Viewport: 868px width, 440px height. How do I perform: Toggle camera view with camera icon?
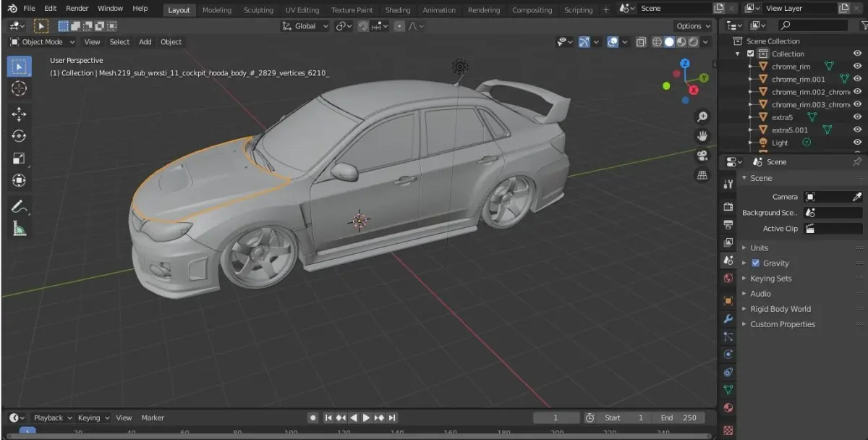[702, 156]
